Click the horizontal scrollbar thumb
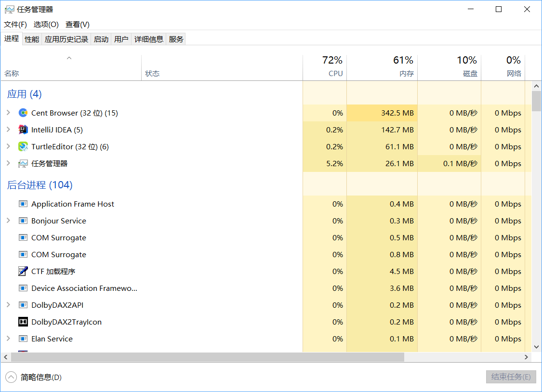The image size is (542, 392). 207,357
